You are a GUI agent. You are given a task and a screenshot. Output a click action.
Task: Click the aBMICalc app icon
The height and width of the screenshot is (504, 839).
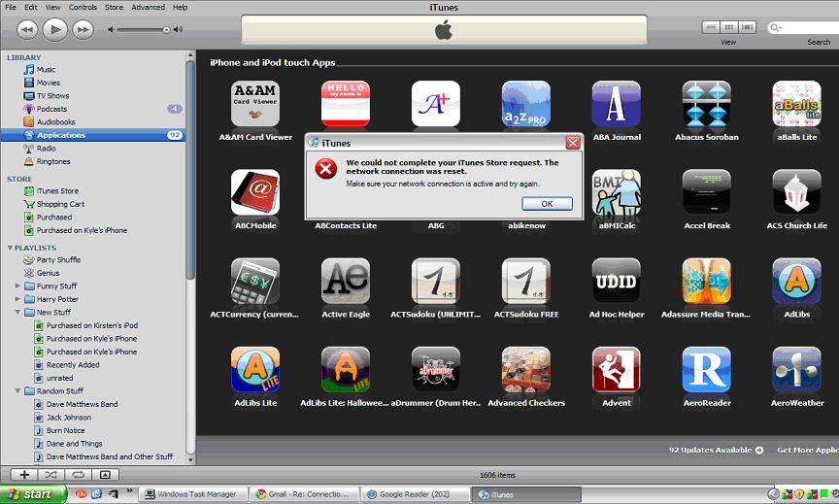(x=617, y=192)
